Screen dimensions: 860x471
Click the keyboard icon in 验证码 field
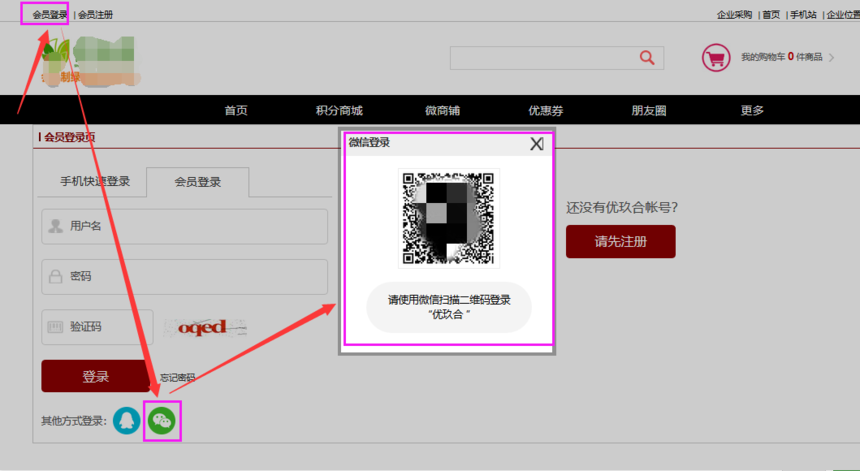55,327
